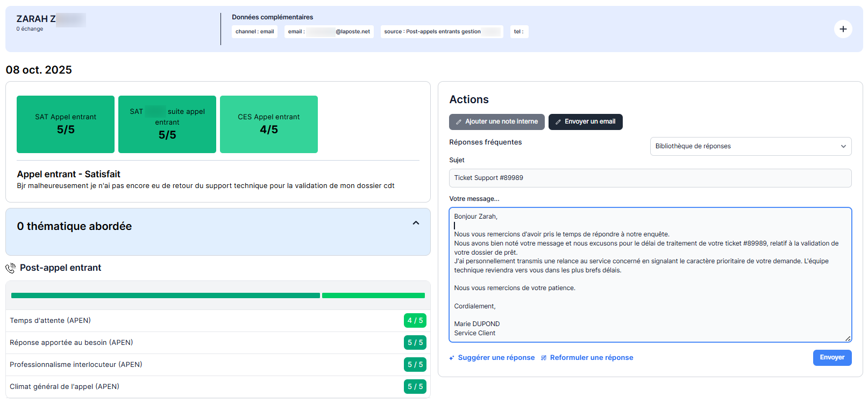Viewport: 868px width, 404px height.
Task: Click the sparkle icon for Suggérer une réponse
Action: tap(452, 358)
